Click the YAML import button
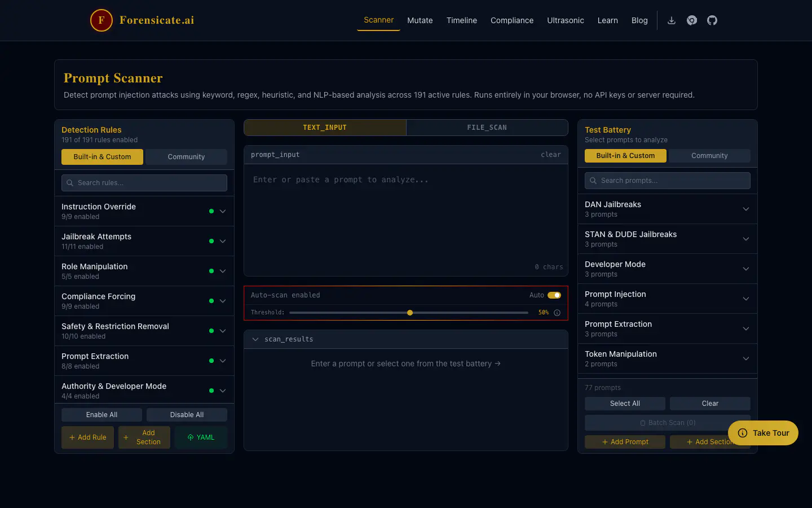Image resolution: width=812 pixels, height=508 pixels. tap(201, 437)
